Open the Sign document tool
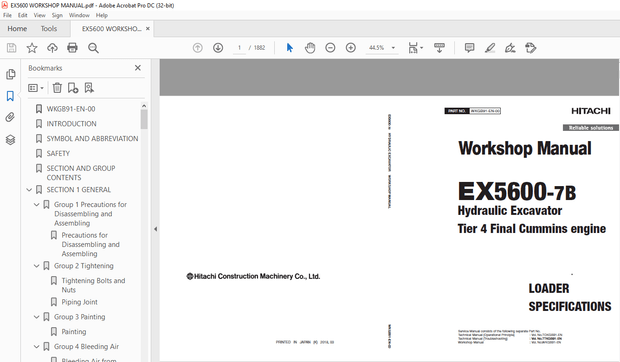The image size is (620, 362). (510, 48)
